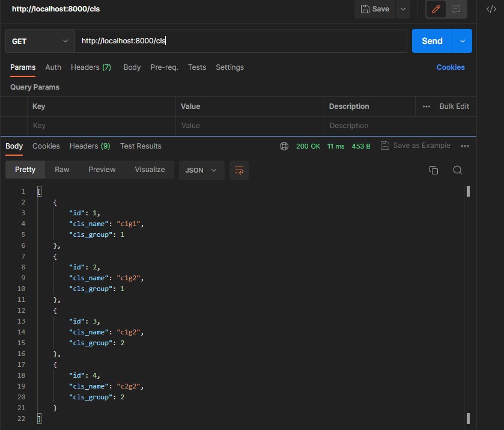Click the request title http://localhost:8000/cls
This screenshot has width=504, height=430.
(56, 9)
